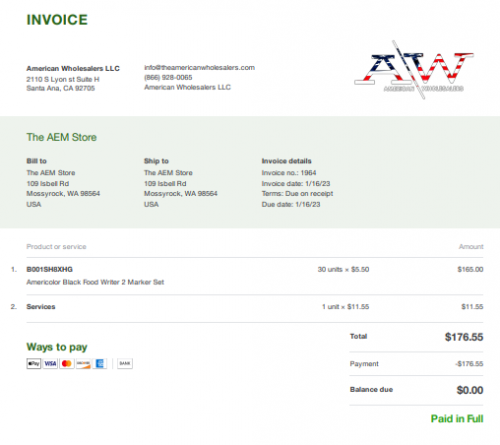Image resolution: width=500 pixels, height=445 pixels.
Task: Click the Bank payment icon
Action: point(125,363)
